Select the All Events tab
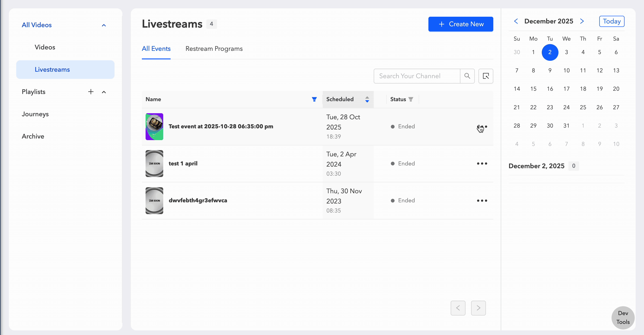644x335 pixels. click(156, 49)
